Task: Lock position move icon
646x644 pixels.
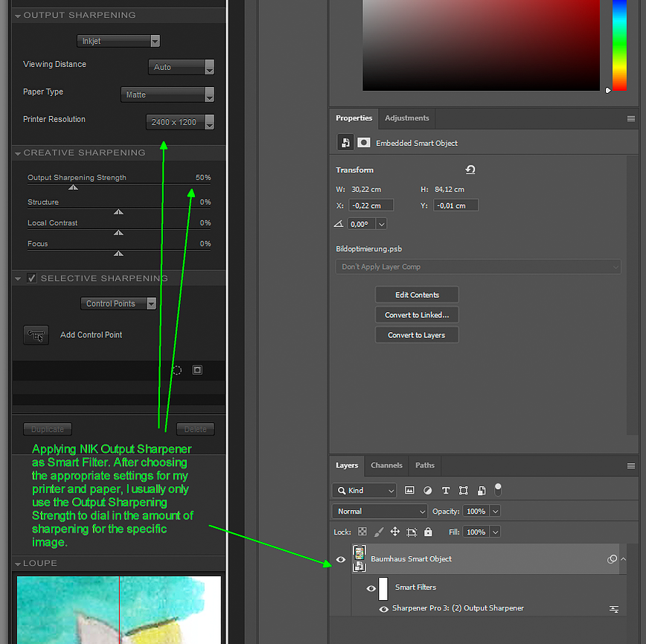Action: click(x=394, y=532)
